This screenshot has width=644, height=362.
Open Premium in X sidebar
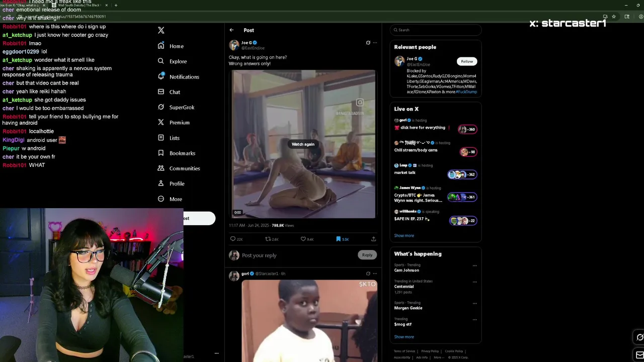pos(174,122)
